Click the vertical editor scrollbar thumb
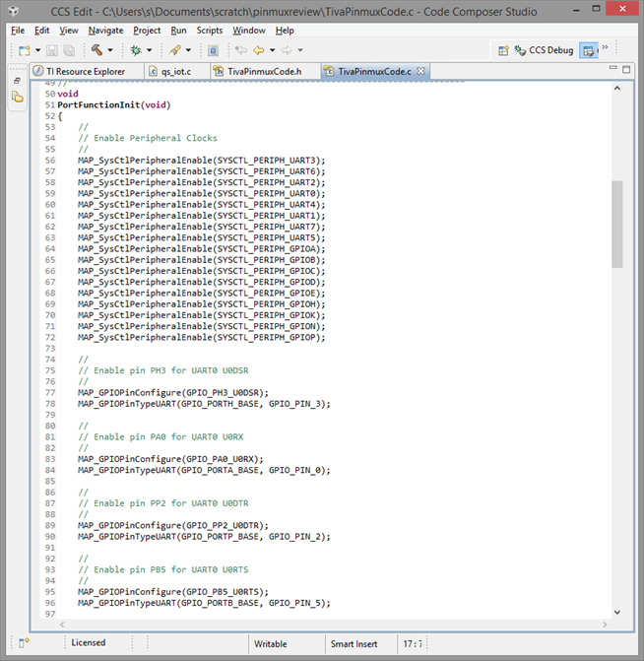 (x=616, y=224)
